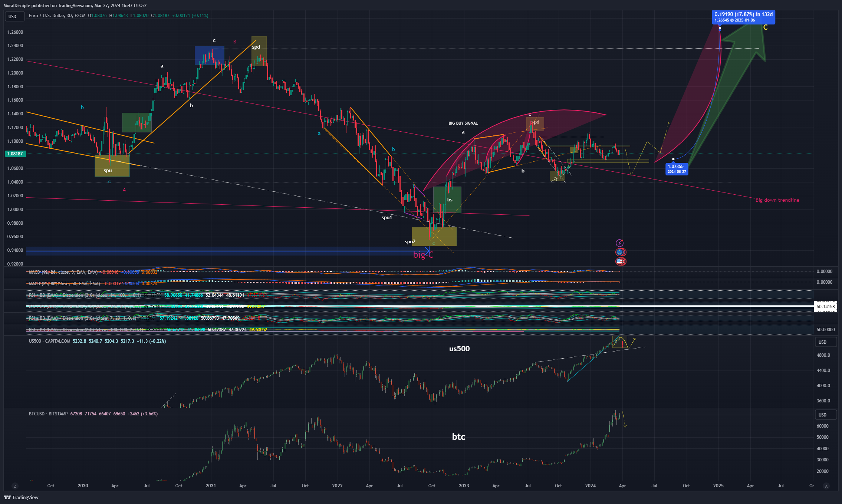The height and width of the screenshot is (504, 842).
Task: Open the USD currency selector on BTCUSD pane
Action: (x=825, y=415)
